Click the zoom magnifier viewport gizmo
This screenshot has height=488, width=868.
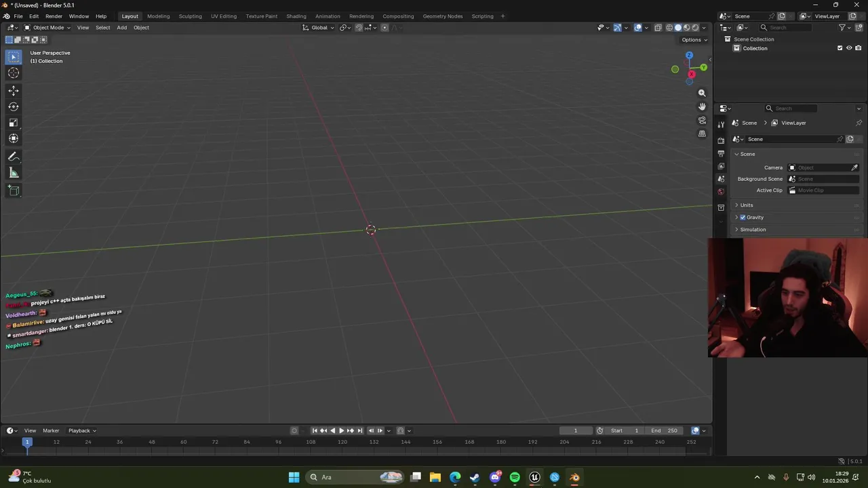click(x=702, y=93)
